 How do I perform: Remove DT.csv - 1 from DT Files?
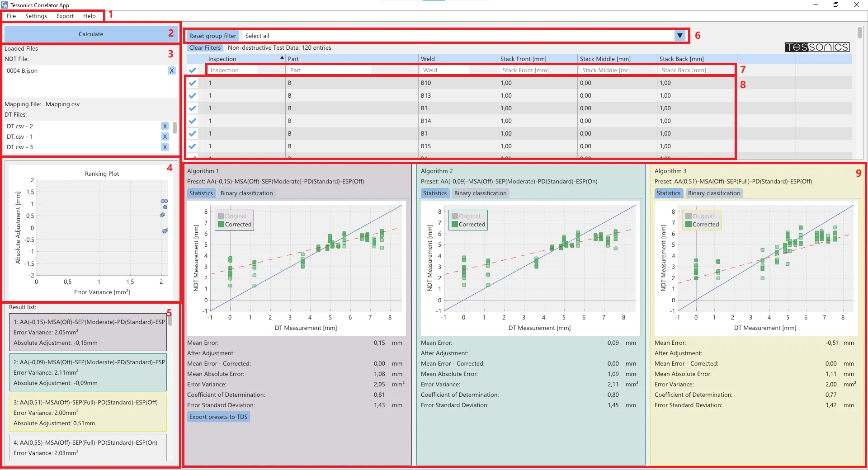[x=165, y=136]
